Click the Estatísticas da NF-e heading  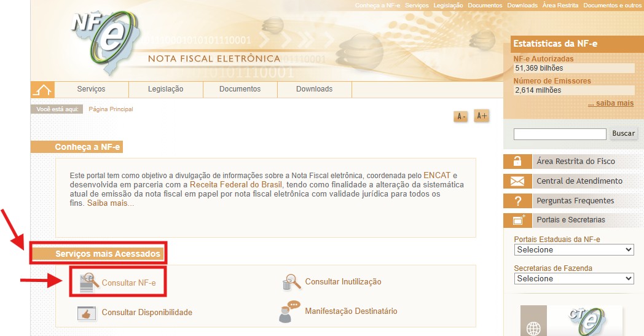pyautogui.click(x=556, y=44)
